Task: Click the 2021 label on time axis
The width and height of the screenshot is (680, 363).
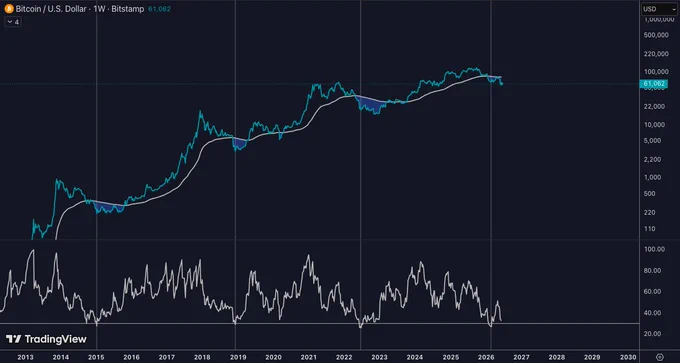Action: coord(309,357)
